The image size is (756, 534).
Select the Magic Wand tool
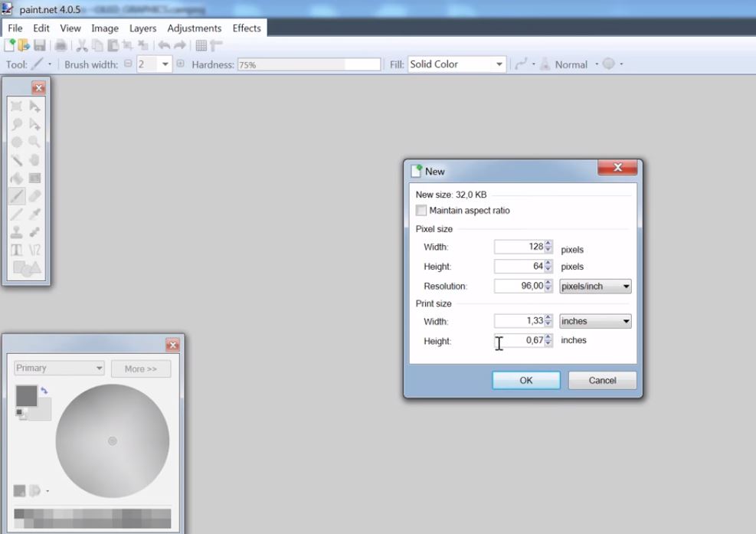click(16, 159)
